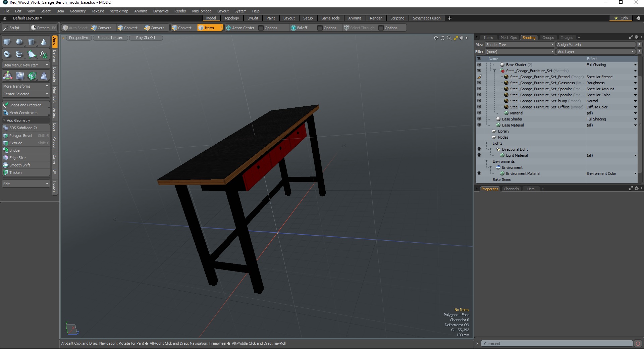Click the viewport zoom magnifier icon
The height and width of the screenshot is (349, 644).
pyautogui.click(x=449, y=38)
